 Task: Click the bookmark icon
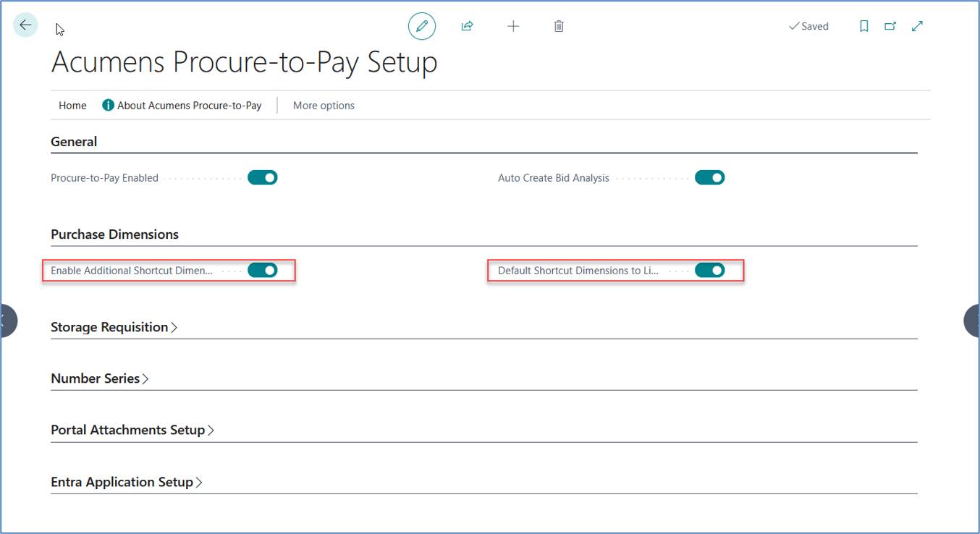[863, 26]
